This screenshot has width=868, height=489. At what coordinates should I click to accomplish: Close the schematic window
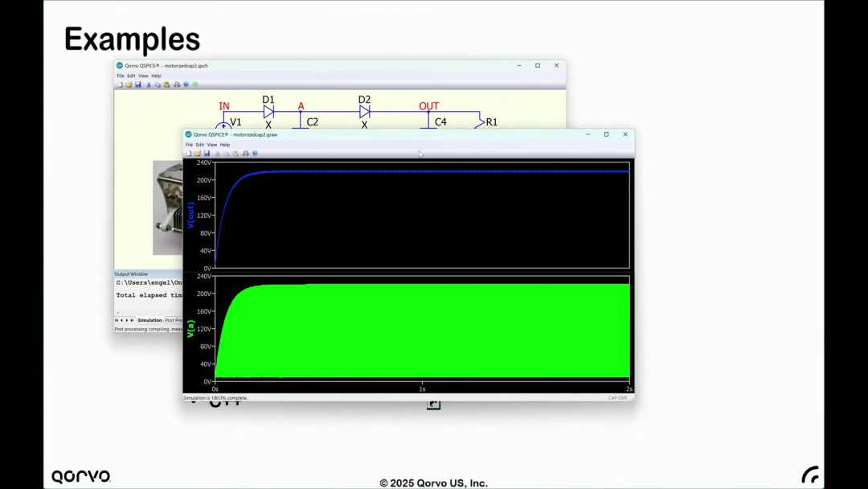click(556, 65)
